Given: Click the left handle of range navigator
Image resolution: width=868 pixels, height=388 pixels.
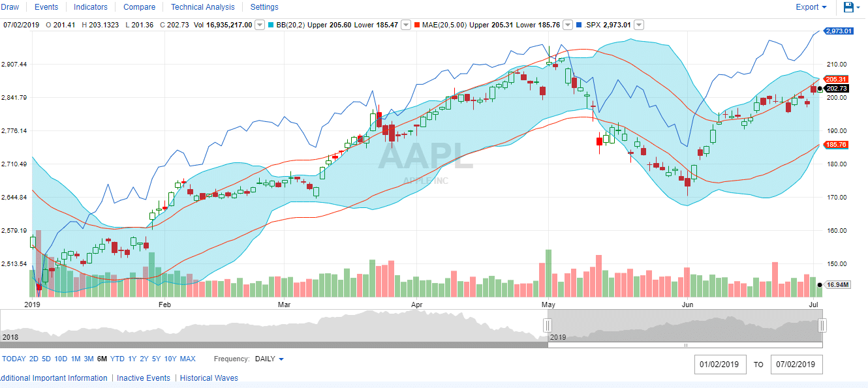Looking at the screenshot, I should (x=548, y=325).
